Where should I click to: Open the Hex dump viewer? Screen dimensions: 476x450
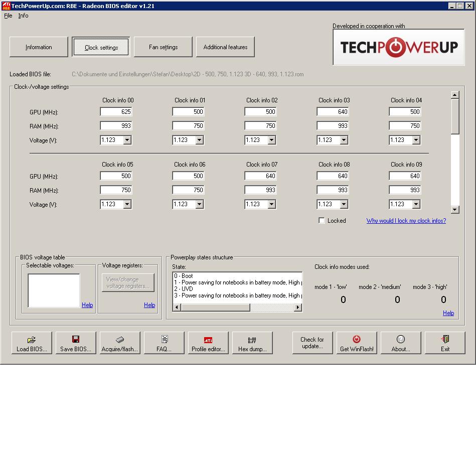click(252, 343)
